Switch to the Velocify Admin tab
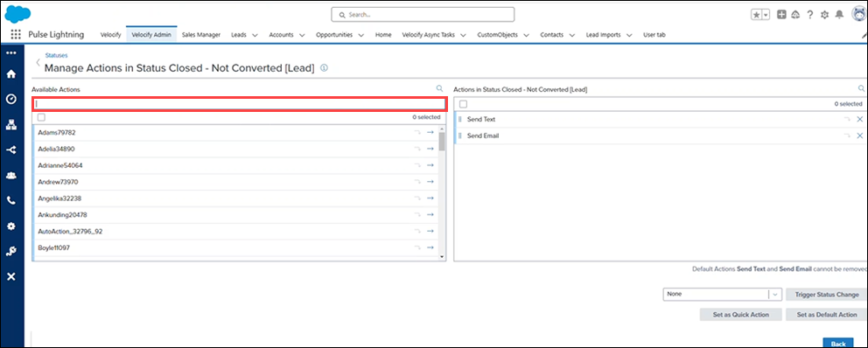 [x=151, y=35]
